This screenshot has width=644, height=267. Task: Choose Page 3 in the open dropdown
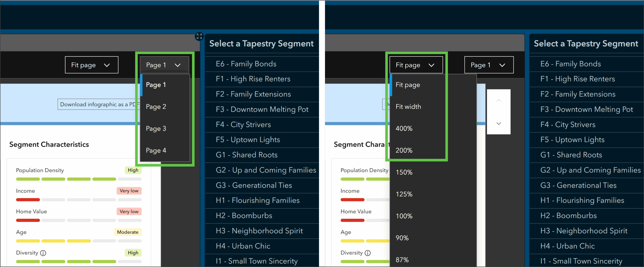156,129
